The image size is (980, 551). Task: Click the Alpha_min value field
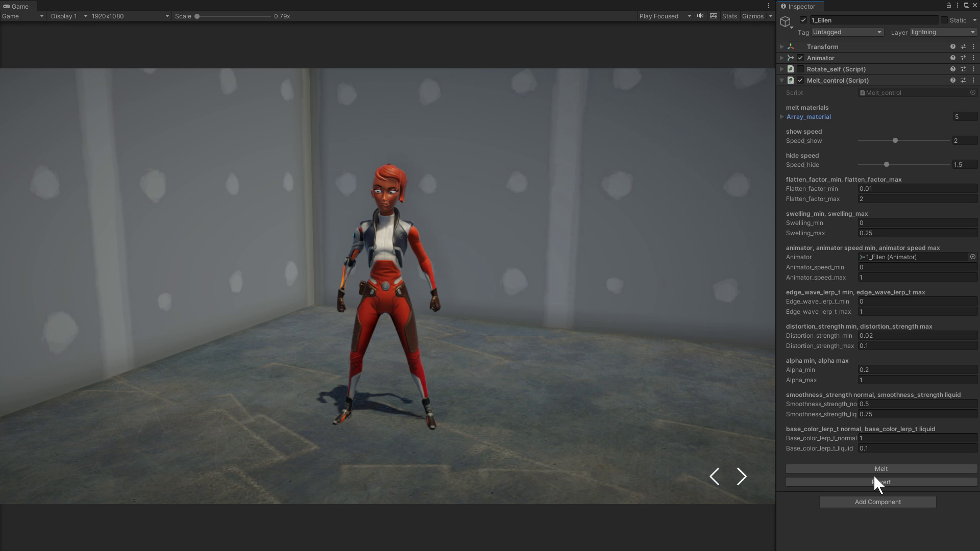coord(918,369)
